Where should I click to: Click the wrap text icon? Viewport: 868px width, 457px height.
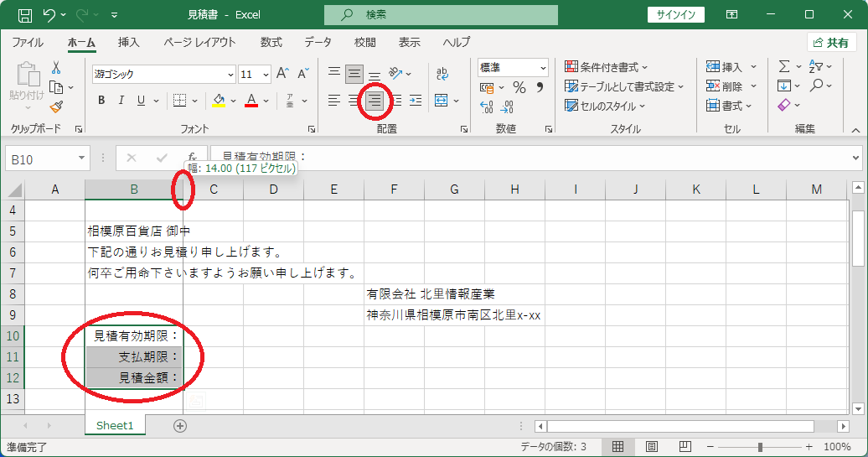[442, 73]
